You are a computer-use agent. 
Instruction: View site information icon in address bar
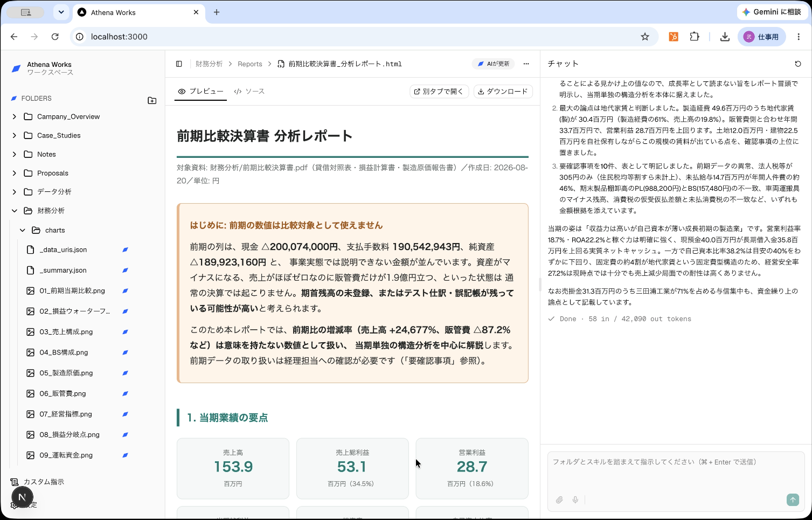click(80, 37)
